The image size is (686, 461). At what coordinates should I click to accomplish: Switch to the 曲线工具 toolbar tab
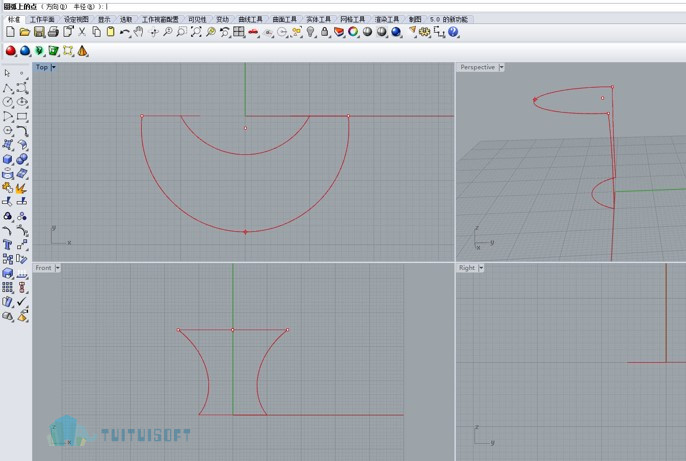coord(250,19)
